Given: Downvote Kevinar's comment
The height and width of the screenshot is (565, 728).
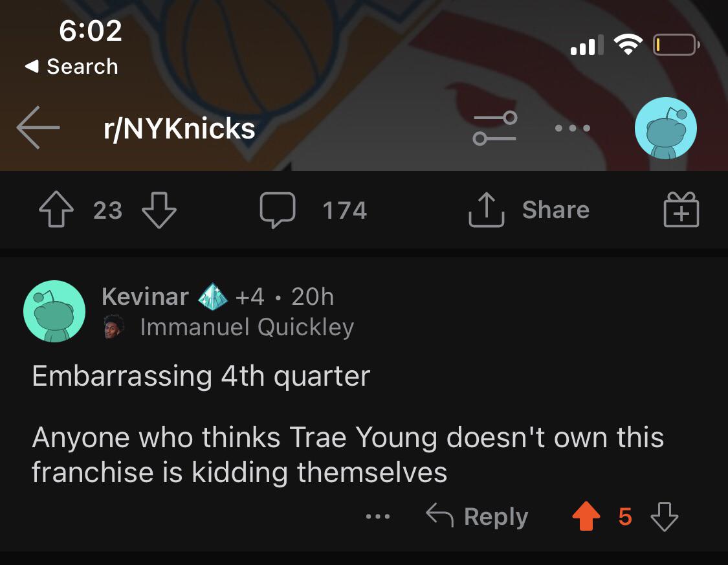Looking at the screenshot, I should (x=664, y=517).
